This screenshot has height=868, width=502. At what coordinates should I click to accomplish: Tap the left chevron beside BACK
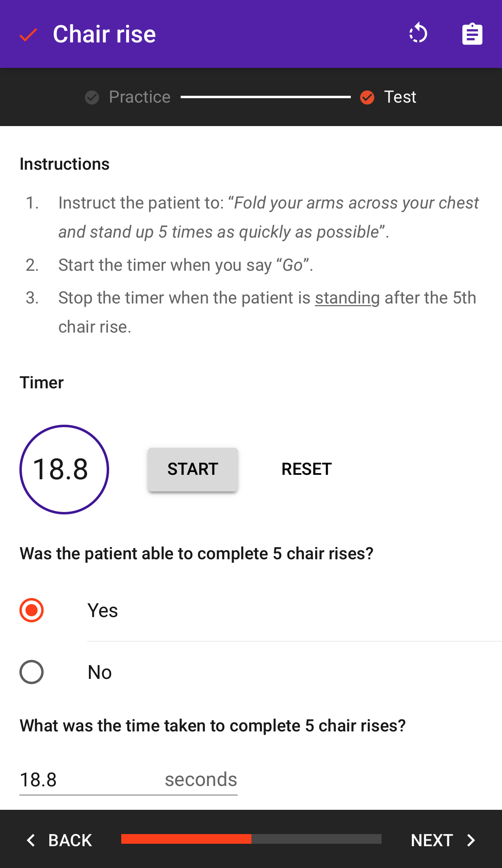click(x=31, y=841)
